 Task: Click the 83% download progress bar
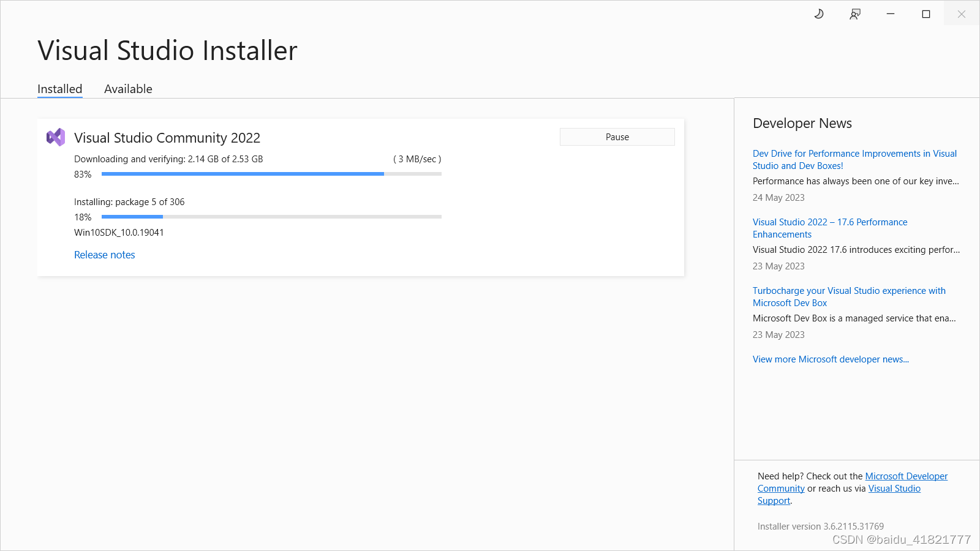coord(271,174)
